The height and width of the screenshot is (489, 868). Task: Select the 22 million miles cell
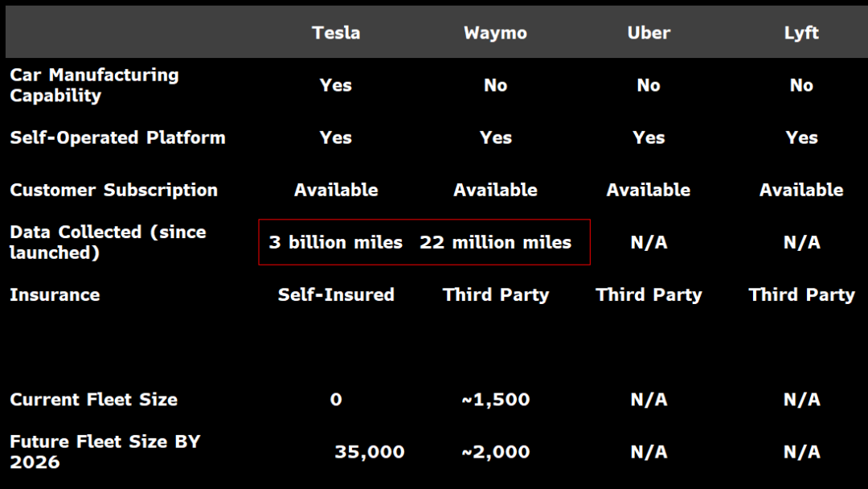(x=495, y=242)
